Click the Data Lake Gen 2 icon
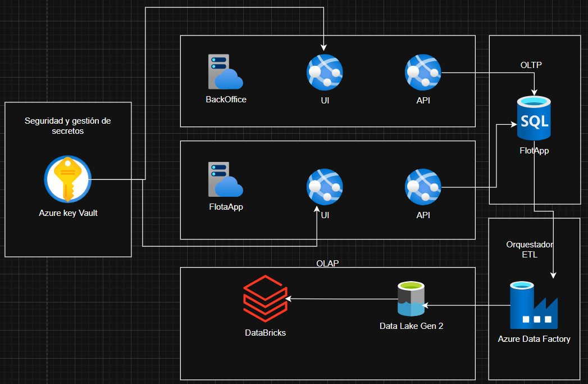588x384 pixels. [411, 298]
